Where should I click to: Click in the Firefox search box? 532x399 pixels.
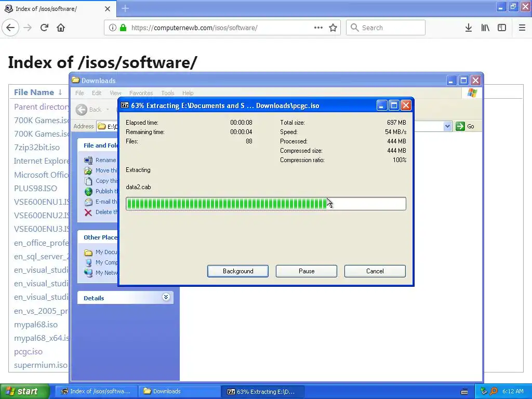coord(386,28)
